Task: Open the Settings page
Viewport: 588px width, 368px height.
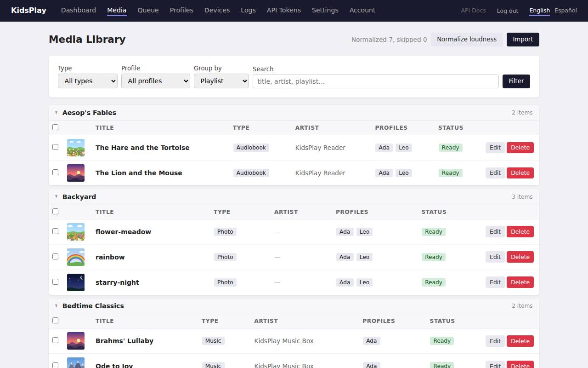Action: [x=325, y=10]
